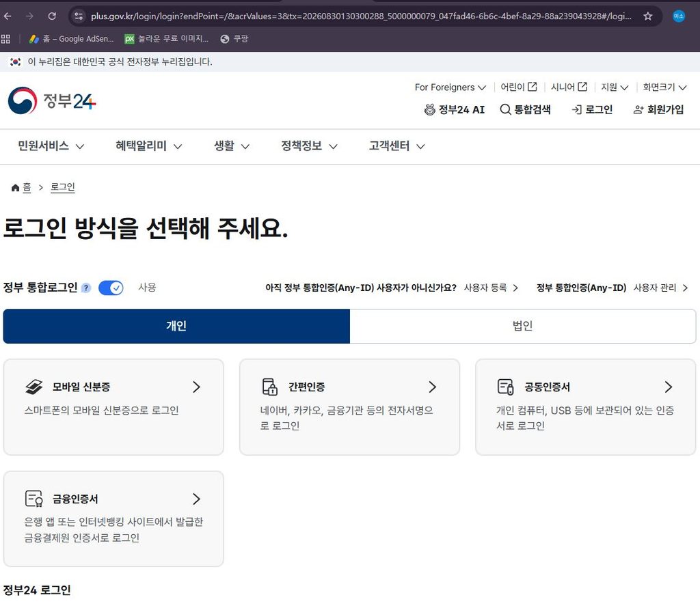Viewport: 700px width, 608px height.
Task: Click the 회원가입 header button
Action: pyautogui.click(x=658, y=110)
